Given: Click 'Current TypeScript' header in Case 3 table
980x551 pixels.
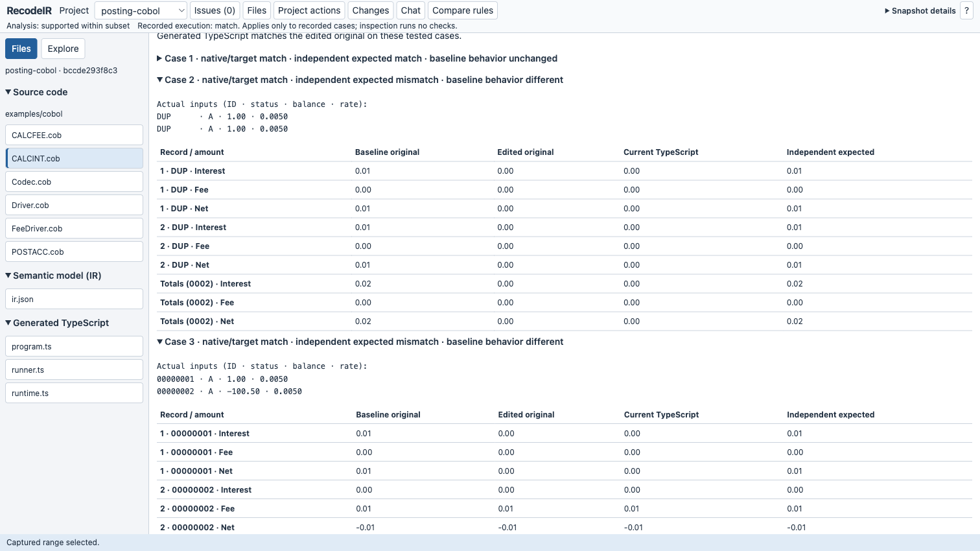Looking at the screenshot, I should click(661, 415).
